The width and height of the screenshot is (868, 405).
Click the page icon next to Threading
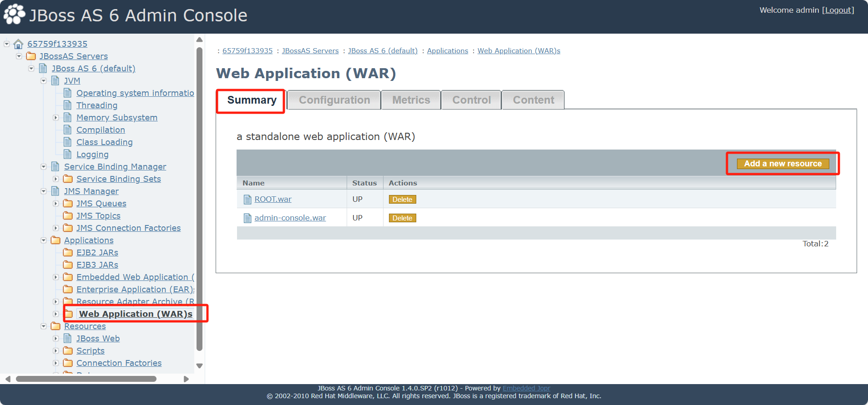pyautogui.click(x=68, y=105)
